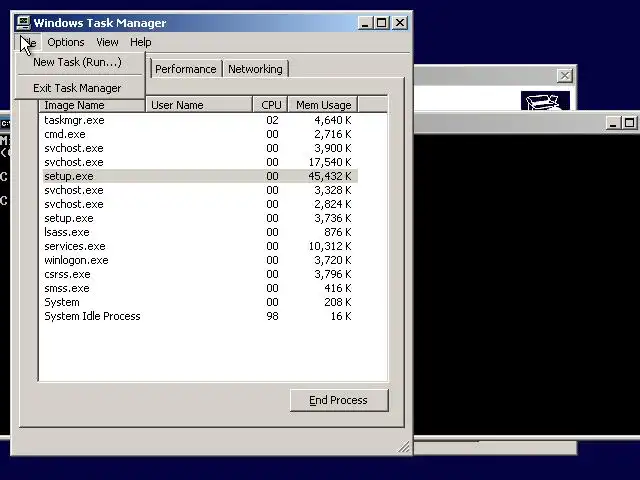Image resolution: width=640 pixels, height=480 pixels.
Task: Select the winlogon.exe process row
Action: [x=200, y=260]
